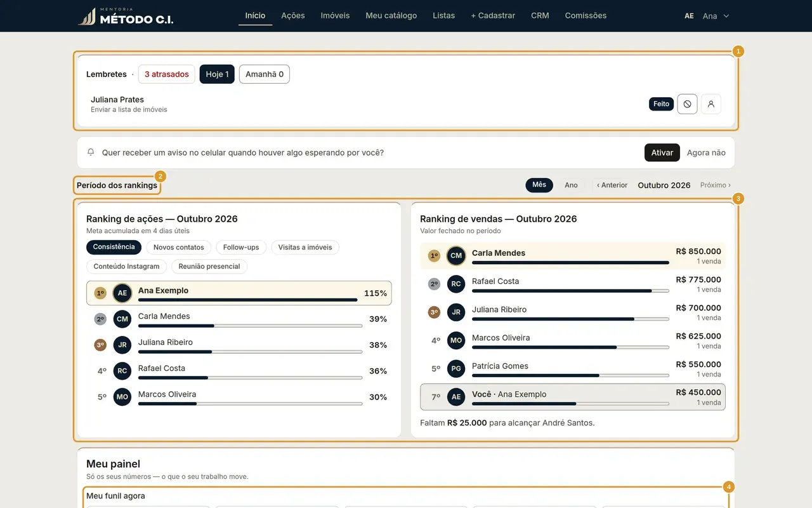The height and width of the screenshot is (508, 812).
Task: Click Rafael Costa's R$ 775.000 progress bar
Action: [570, 291]
